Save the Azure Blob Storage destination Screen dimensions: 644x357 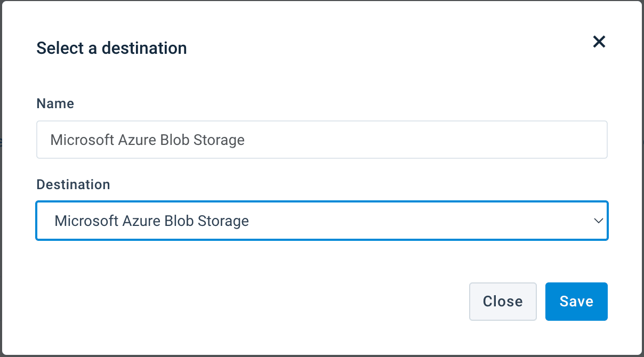pos(576,302)
